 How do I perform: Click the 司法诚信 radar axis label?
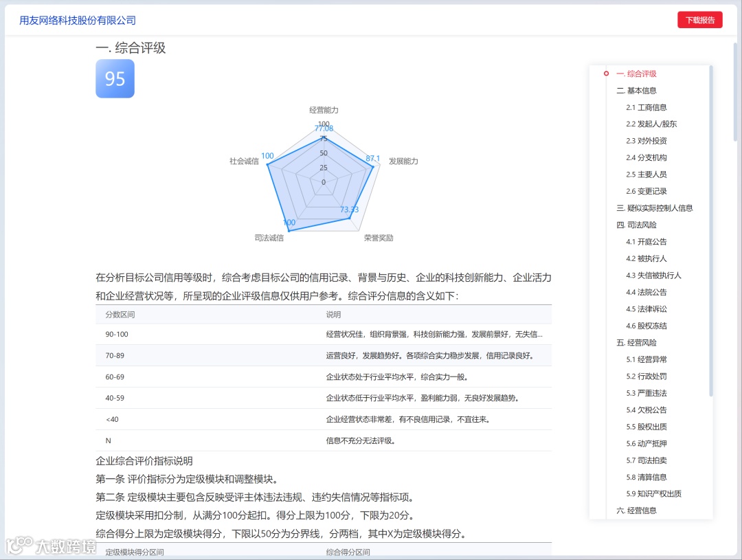(x=269, y=238)
